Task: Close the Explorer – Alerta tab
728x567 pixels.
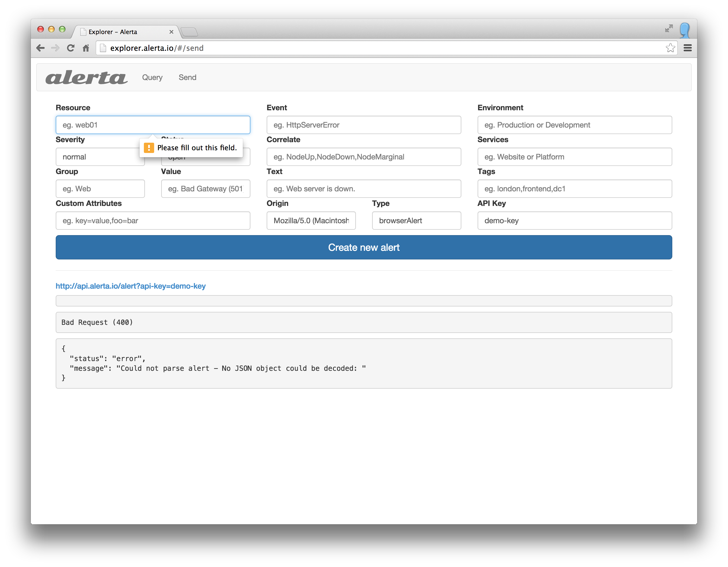Action: 171,32
